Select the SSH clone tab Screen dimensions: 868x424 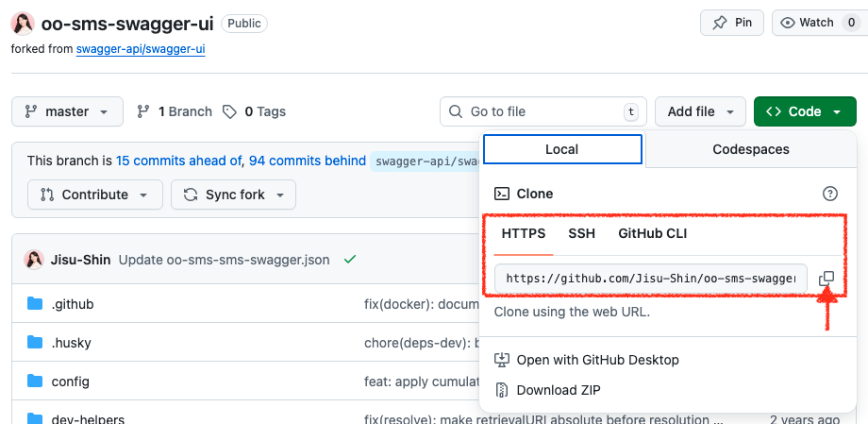point(582,233)
